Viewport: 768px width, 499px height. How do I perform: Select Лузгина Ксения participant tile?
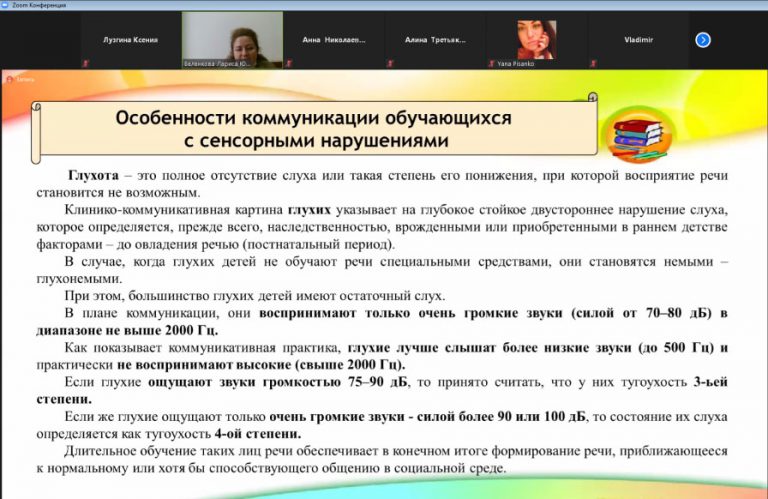click(x=131, y=40)
